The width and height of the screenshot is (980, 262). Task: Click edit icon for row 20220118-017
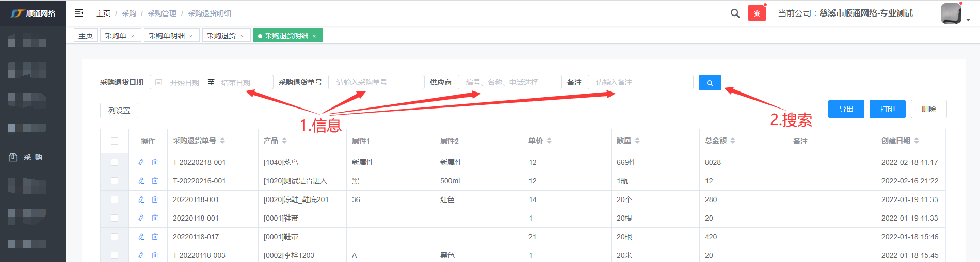click(x=141, y=237)
